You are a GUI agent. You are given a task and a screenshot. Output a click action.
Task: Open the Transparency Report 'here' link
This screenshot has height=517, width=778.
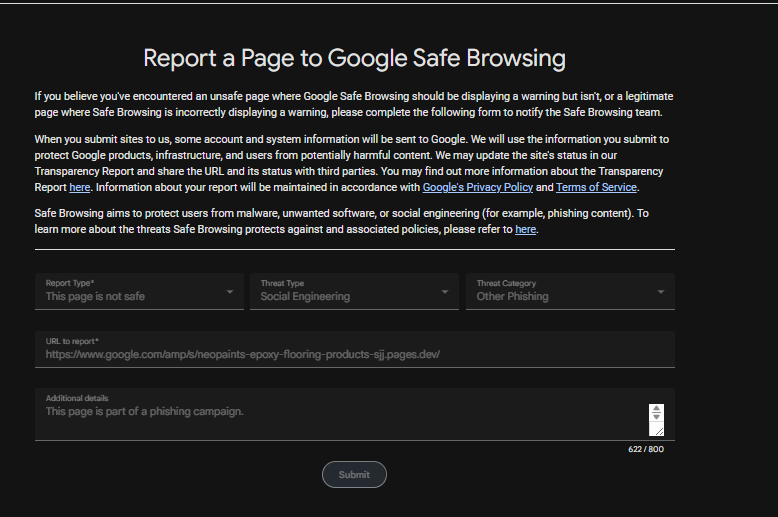tap(79, 188)
